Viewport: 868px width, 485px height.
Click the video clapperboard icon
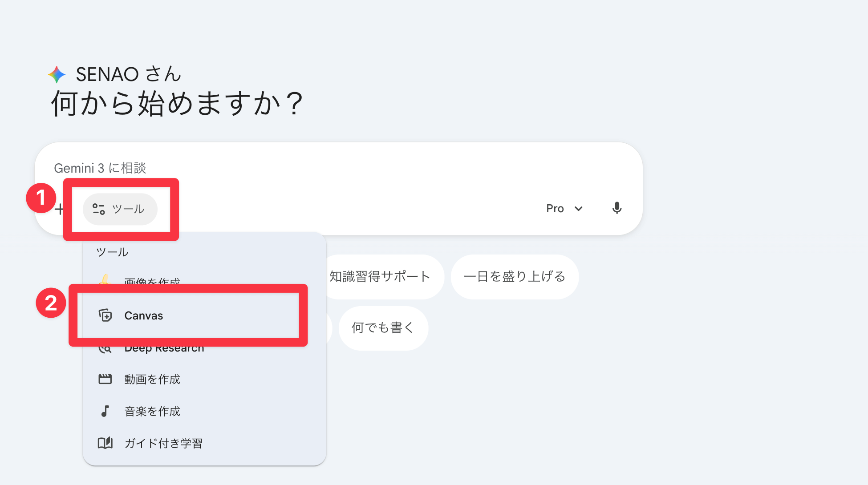[x=105, y=379]
